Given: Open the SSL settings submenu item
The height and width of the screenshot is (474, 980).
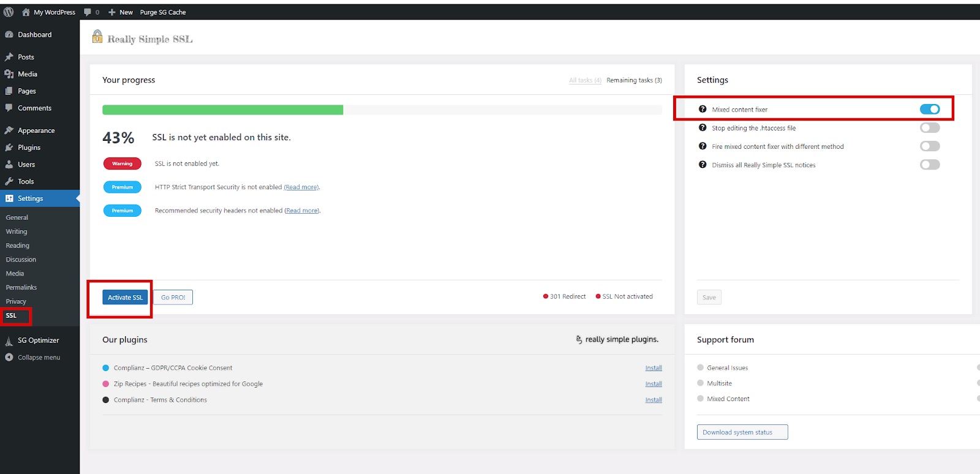Looking at the screenshot, I should click(x=11, y=315).
